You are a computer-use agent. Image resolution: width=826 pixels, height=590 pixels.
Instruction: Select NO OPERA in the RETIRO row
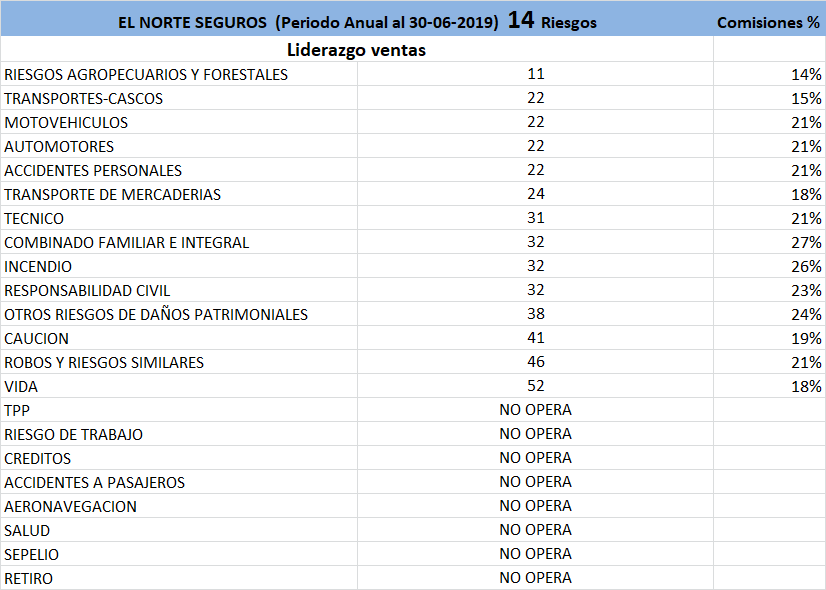[536, 578]
